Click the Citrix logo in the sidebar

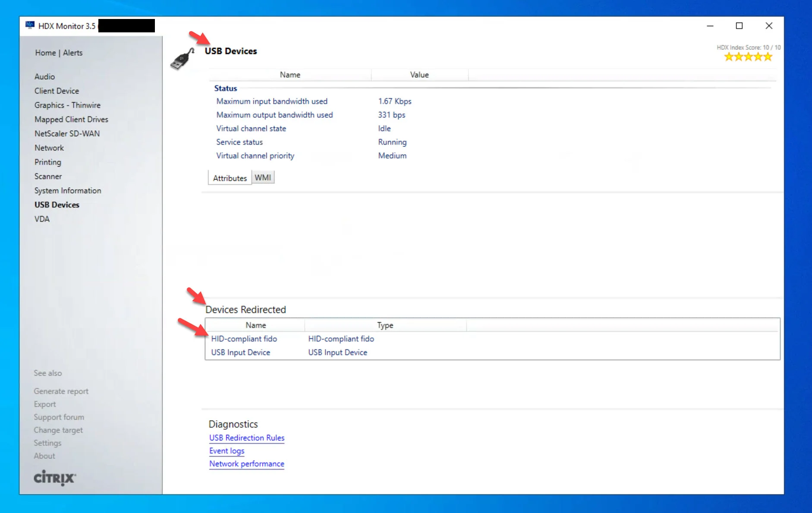point(55,478)
